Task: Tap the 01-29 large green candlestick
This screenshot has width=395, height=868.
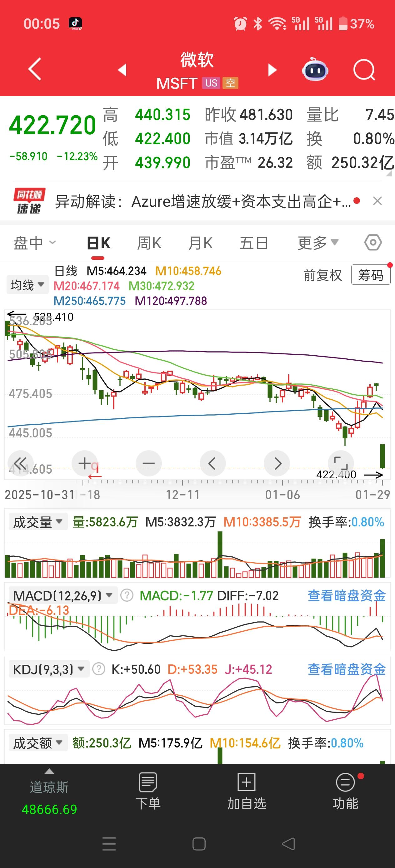Action: point(382,456)
